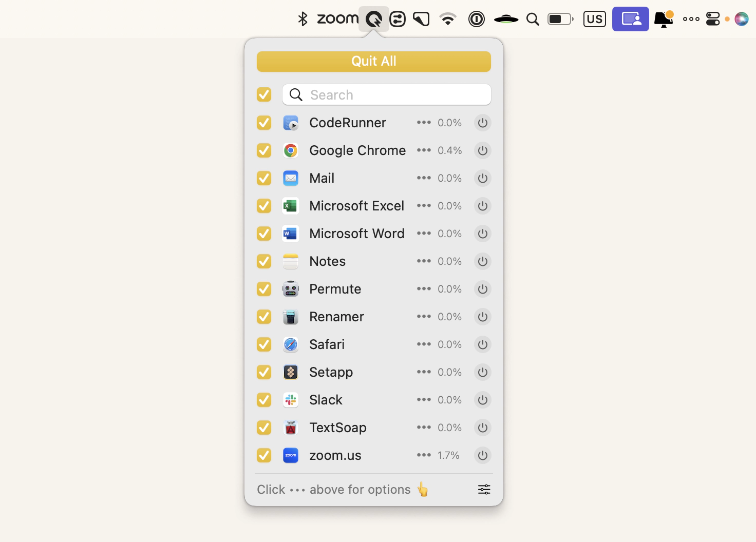Uncheck the Mail checkbox
This screenshot has height=542, width=756.
264,178
